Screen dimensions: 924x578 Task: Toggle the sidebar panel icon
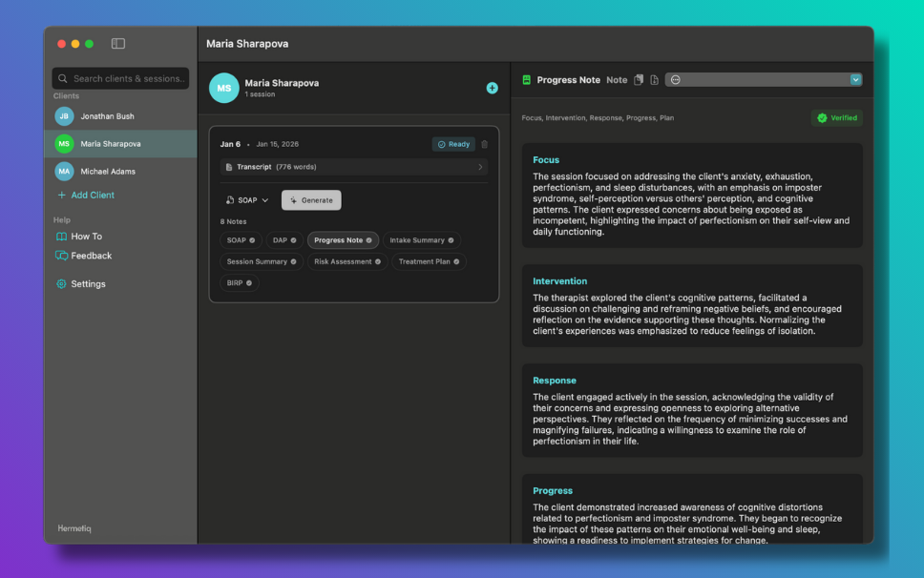[118, 44]
